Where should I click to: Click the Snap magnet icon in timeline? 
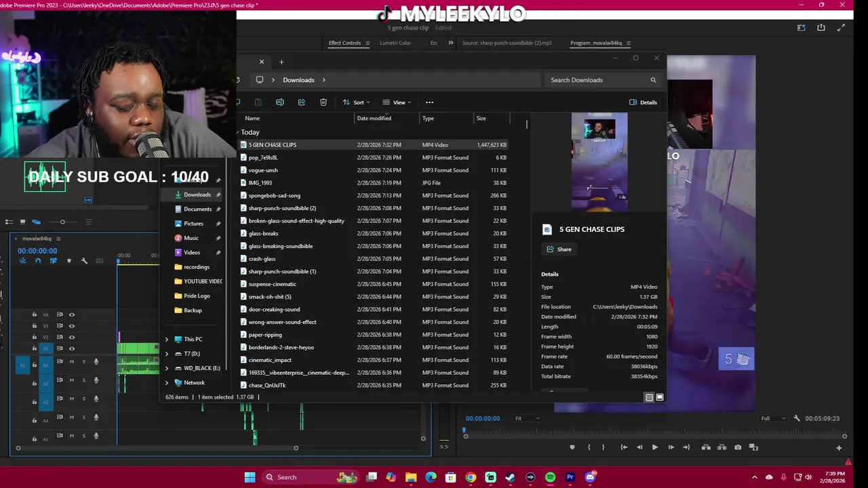click(x=38, y=261)
